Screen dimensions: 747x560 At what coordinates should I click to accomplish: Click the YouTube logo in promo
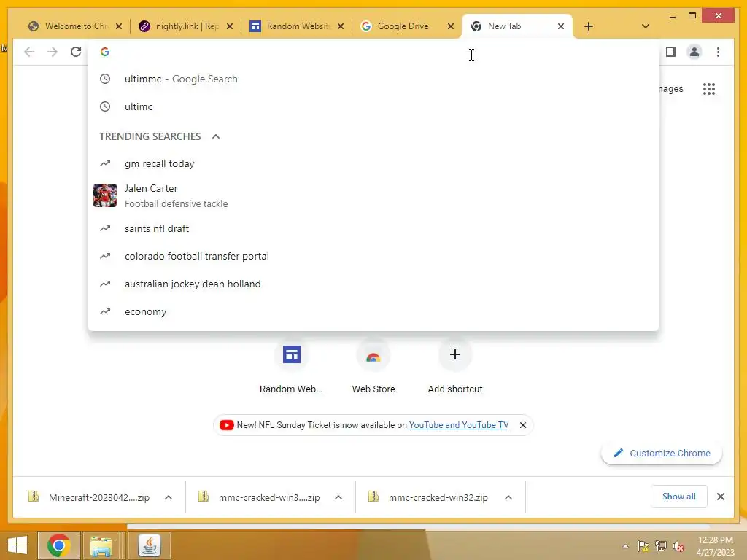click(x=226, y=425)
